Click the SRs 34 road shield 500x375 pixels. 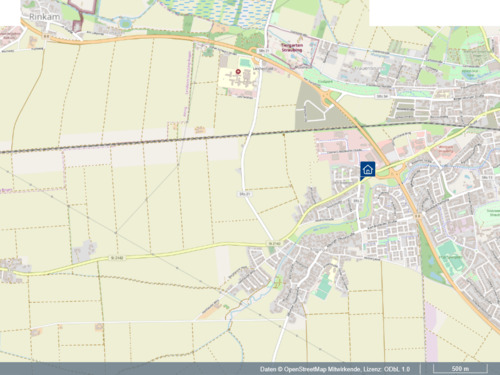pos(382,96)
